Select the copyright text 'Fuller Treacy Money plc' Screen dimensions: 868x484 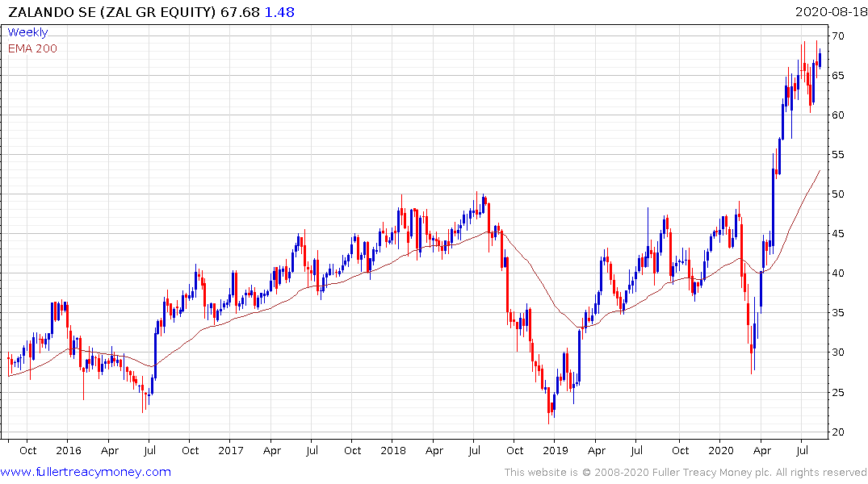point(711,473)
